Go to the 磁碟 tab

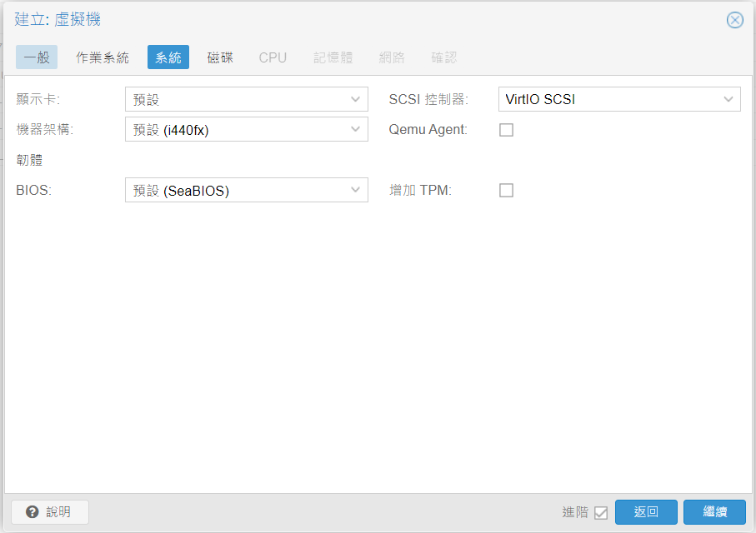coord(220,57)
